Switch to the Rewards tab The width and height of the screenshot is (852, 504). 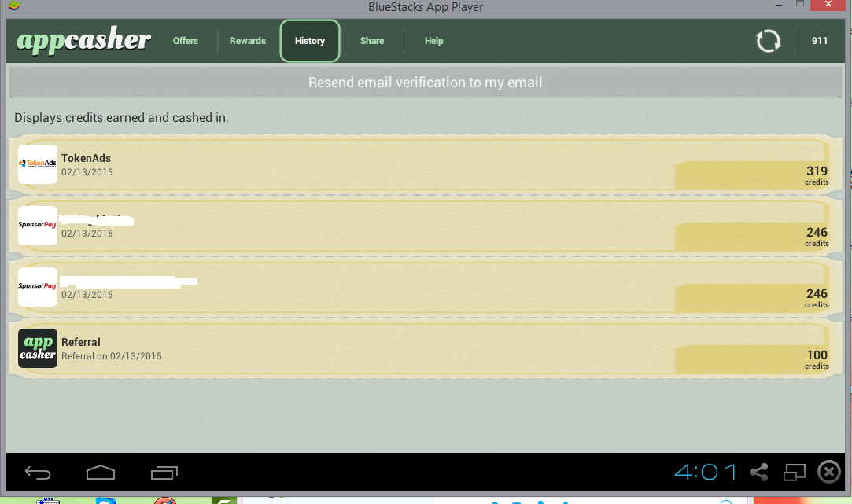coord(247,41)
